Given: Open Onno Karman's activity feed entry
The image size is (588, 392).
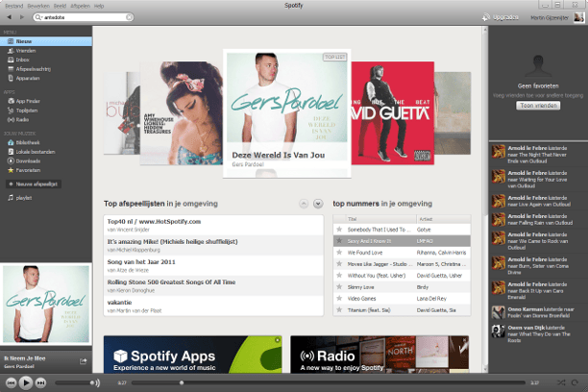Looking at the screenshot, I should pos(538,312).
